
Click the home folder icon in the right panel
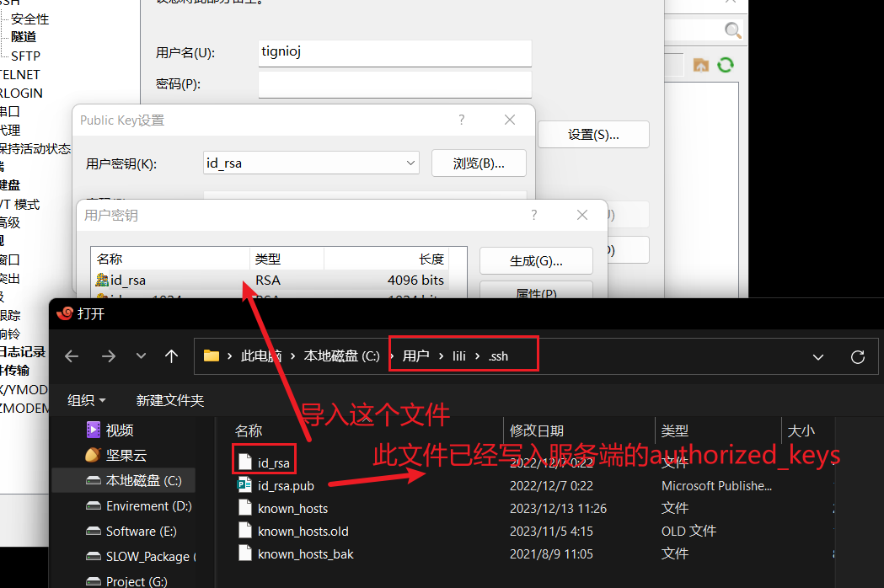[x=700, y=65]
